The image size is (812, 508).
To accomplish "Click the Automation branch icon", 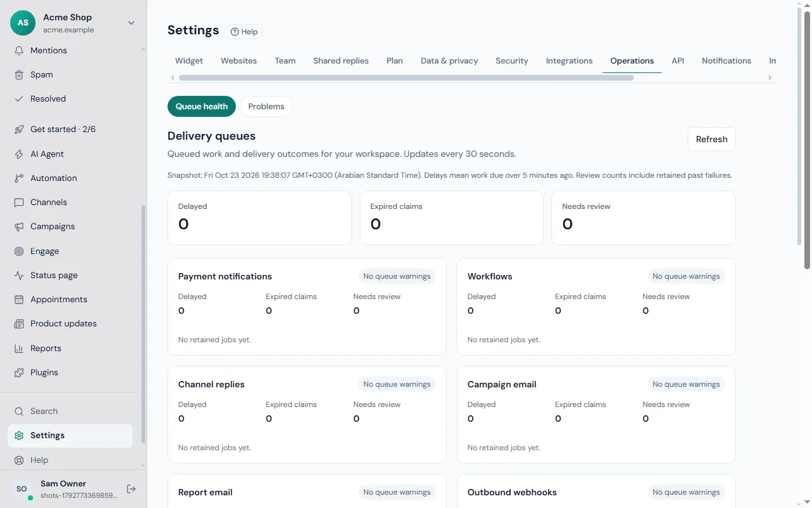I will click(19, 178).
